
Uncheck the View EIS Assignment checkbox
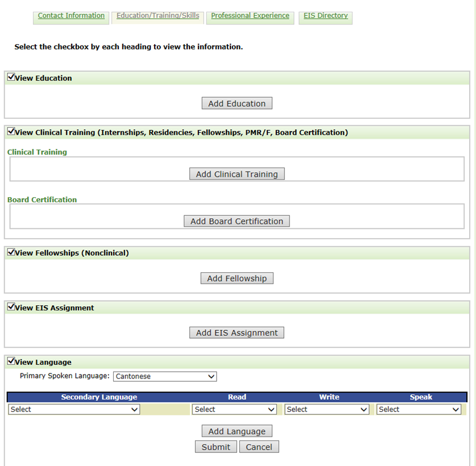pos(11,306)
